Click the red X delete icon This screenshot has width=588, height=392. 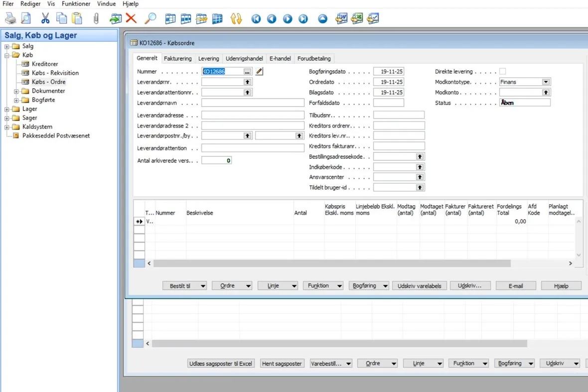pos(131,19)
